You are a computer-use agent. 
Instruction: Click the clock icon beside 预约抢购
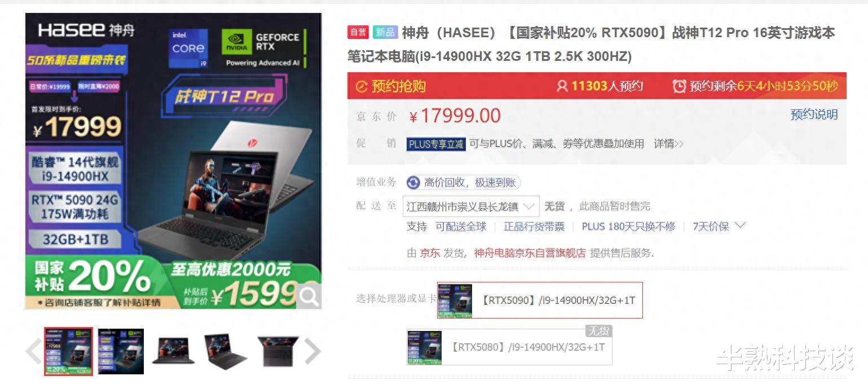pyautogui.click(x=362, y=87)
